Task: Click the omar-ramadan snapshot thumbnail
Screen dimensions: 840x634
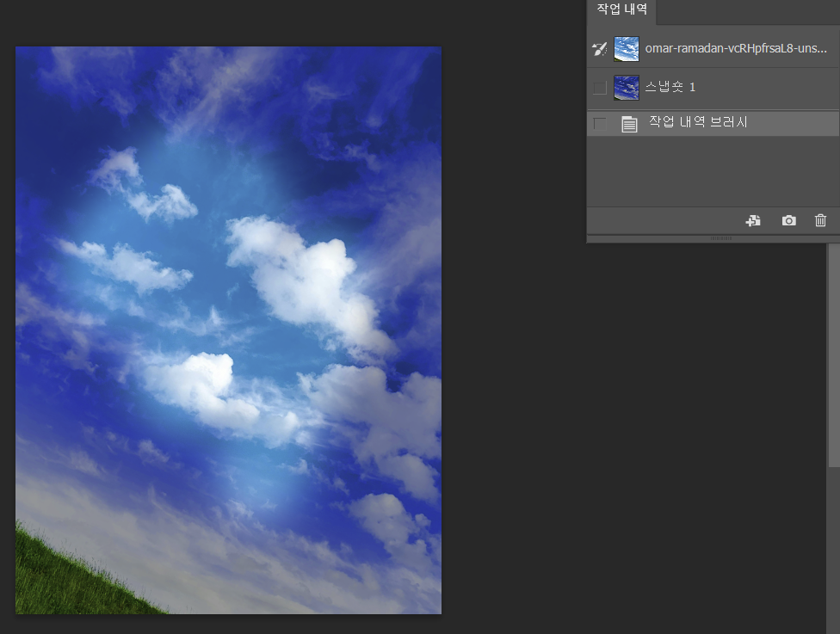Action: click(627, 49)
